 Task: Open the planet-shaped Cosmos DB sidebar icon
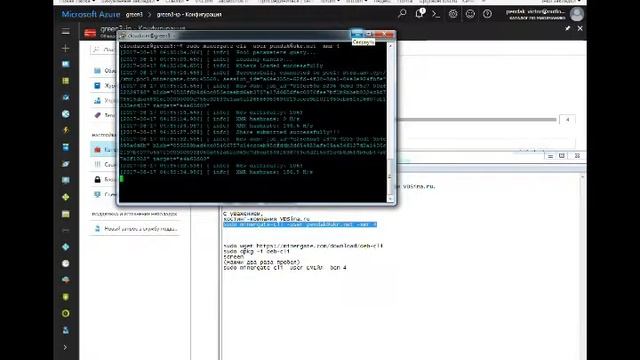pos(65,164)
